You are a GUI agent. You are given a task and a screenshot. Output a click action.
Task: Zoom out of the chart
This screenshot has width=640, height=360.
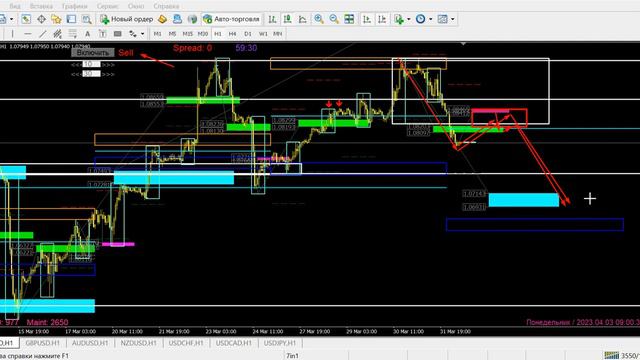pos(334,19)
